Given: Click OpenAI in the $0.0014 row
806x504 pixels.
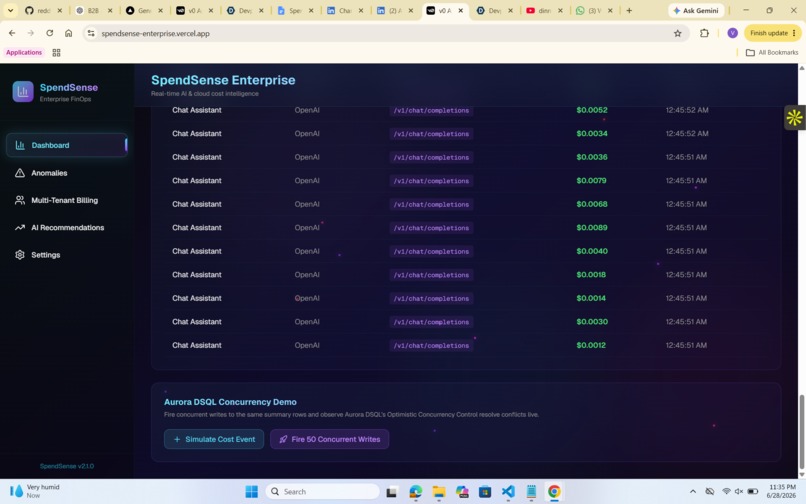Looking at the screenshot, I should tap(307, 298).
